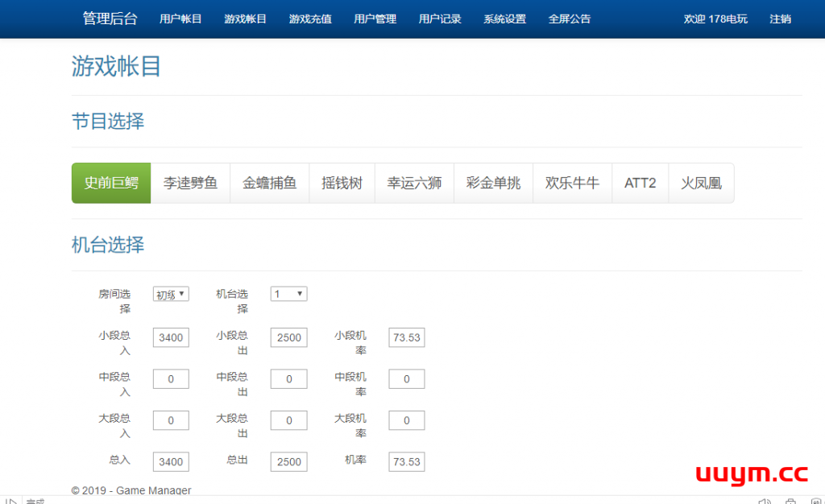Go to 游戏充值 in the navbar
The height and width of the screenshot is (504, 825).
click(310, 19)
